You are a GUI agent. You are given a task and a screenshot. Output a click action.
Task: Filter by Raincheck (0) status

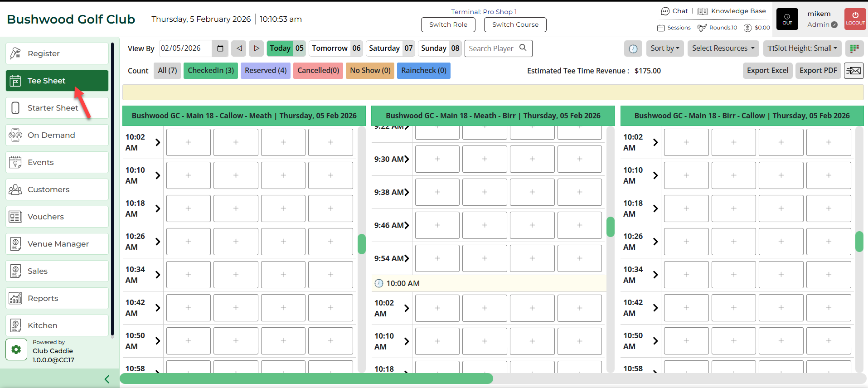click(x=423, y=71)
